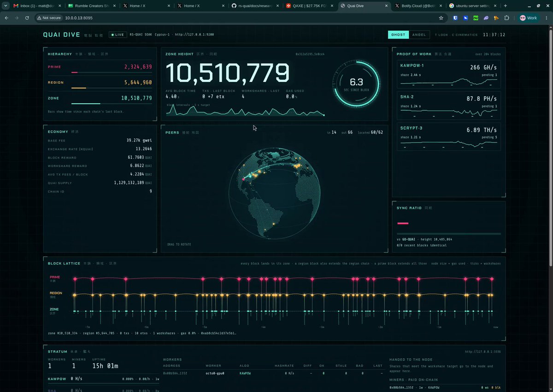
Task: Open a new browser tab
Action: [506, 6]
